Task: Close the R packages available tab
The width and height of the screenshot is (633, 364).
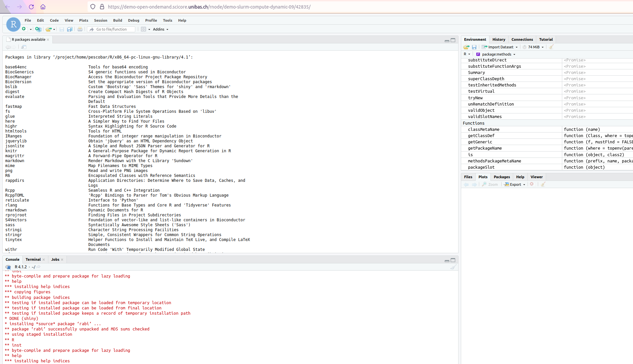Action: click(48, 39)
